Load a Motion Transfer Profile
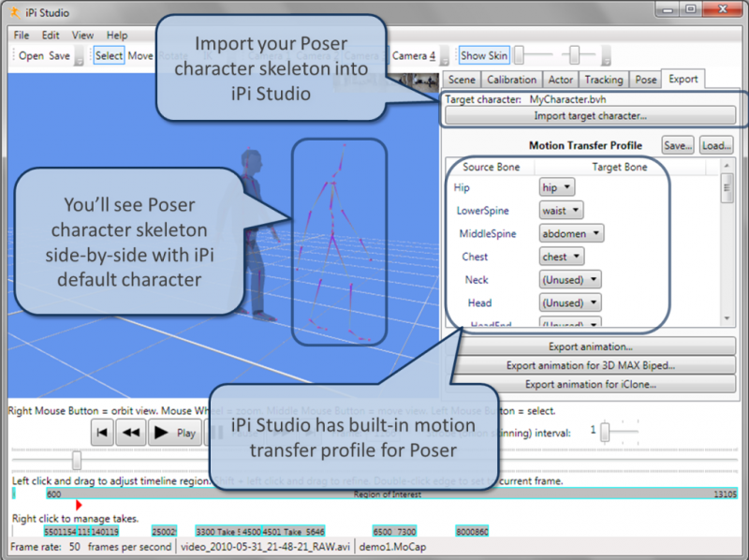Image resolution: width=749 pixels, height=560 pixels. tap(716, 145)
